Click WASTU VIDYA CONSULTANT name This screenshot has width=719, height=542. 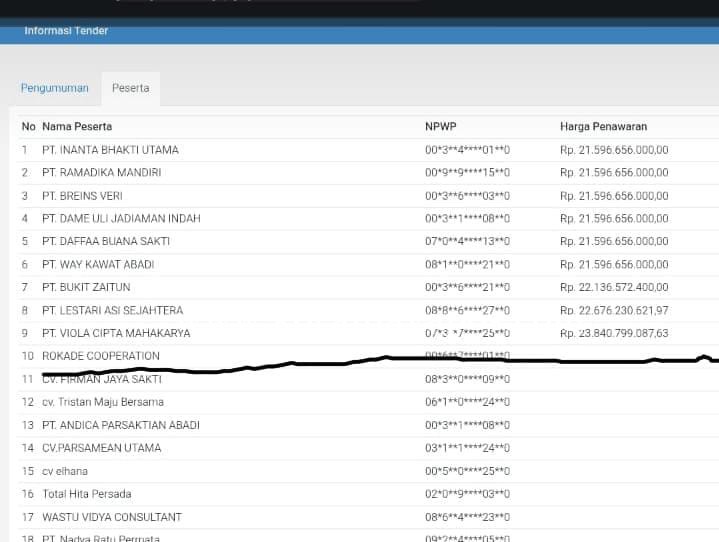pyautogui.click(x=112, y=517)
